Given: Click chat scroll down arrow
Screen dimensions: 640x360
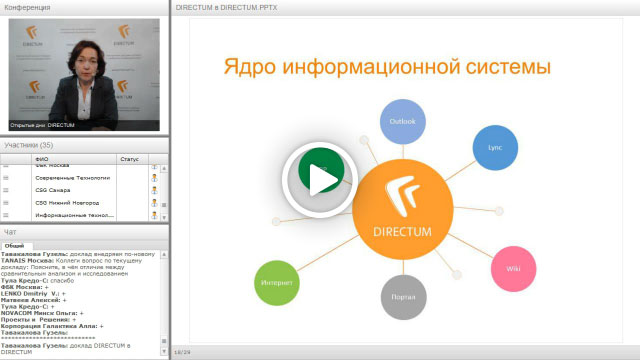Looking at the screenshot, I should [164, 351].
